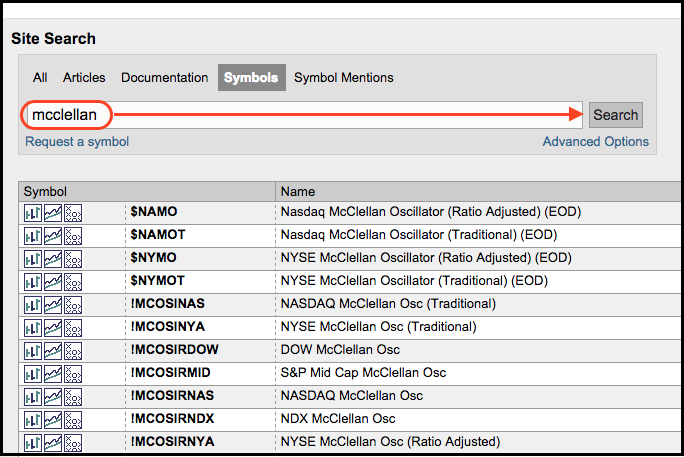Open SharpChart icon for !MCOSIRMID
This screenshot has height=457, width=684.
(x=33, y=374)
